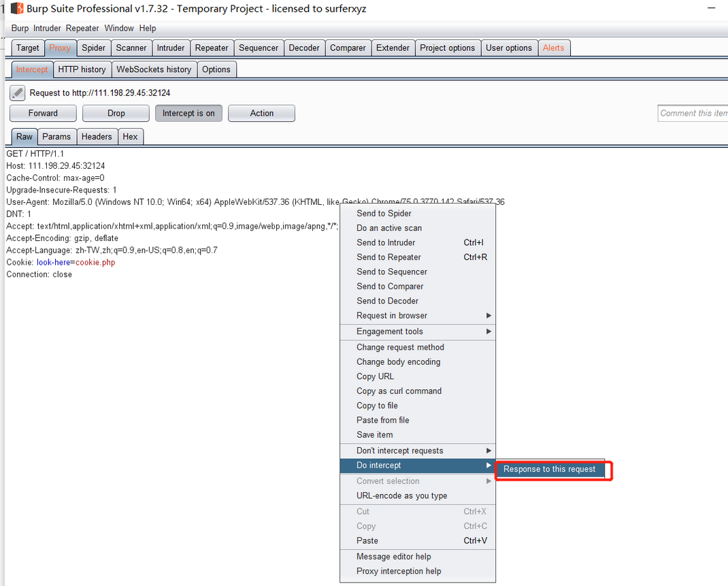Screen dimensions: 728x586
Task: Select Paste from file
Action: [x=417, y=420]
